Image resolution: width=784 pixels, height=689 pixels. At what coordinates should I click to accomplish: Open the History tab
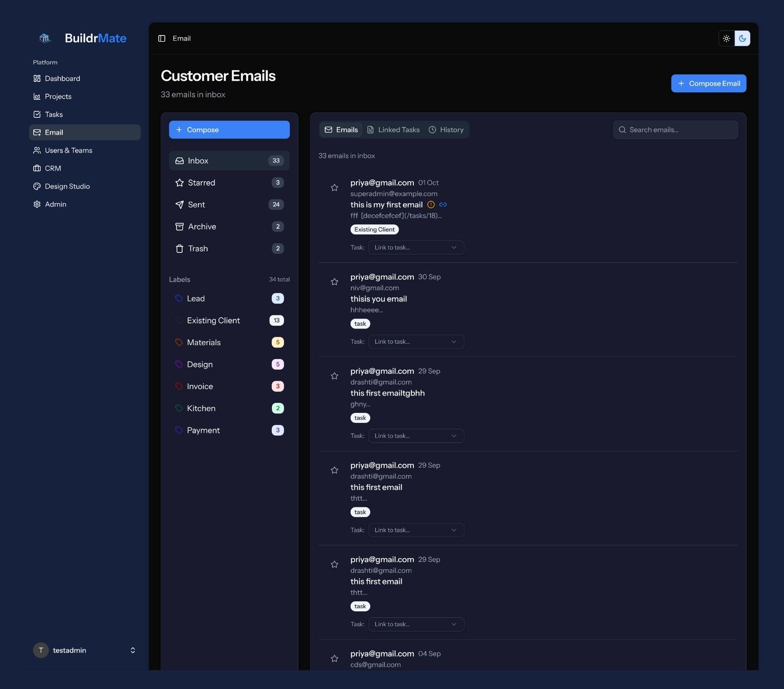(x=446, y=129)
